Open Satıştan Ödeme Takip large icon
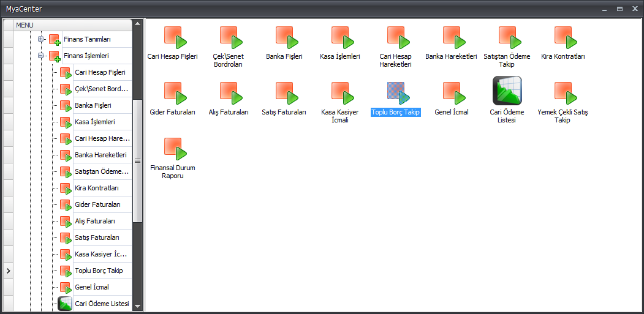The image size is (644, 314). tap(510, 37)
